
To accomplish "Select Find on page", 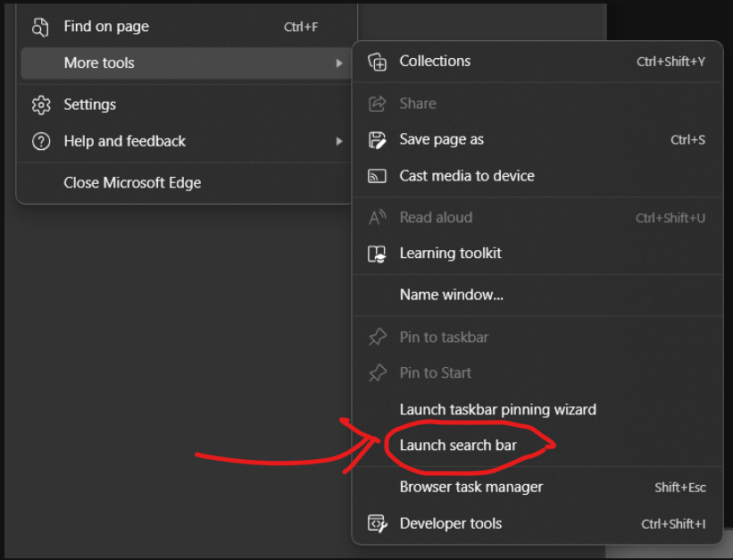I will click(x=186, y=27).
